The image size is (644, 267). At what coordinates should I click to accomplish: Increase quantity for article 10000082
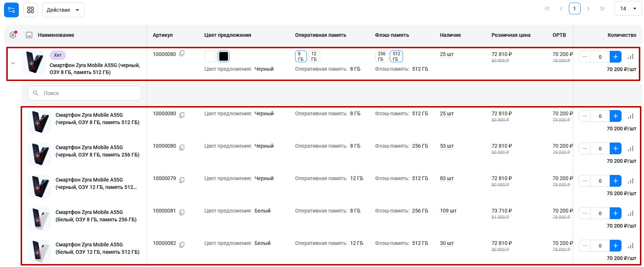coord(615,246)
